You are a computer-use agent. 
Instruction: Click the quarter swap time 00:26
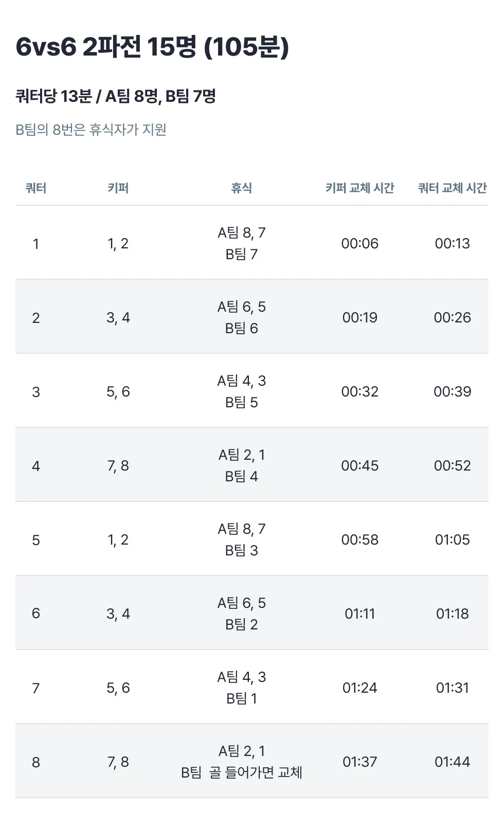[x=452, y=317]
